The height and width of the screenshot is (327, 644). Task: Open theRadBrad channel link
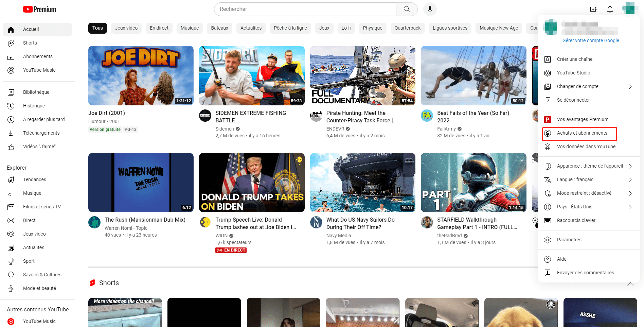449,236
